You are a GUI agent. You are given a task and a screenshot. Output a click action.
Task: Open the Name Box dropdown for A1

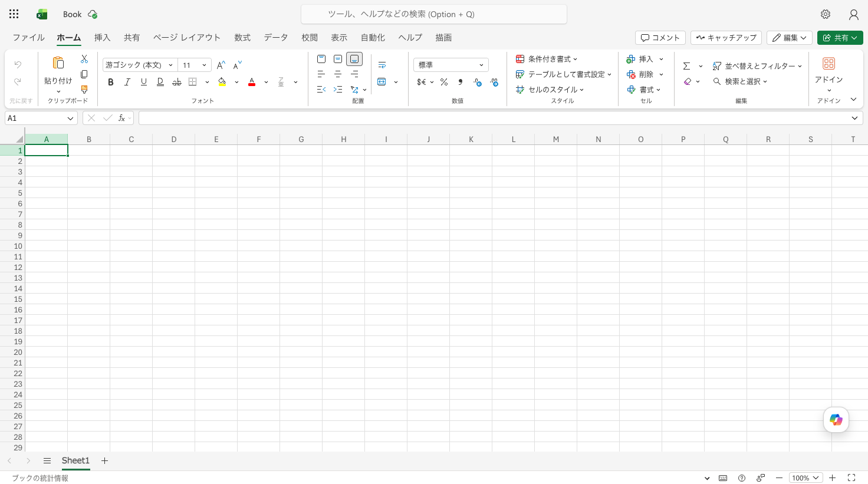[x=70, y=118]
